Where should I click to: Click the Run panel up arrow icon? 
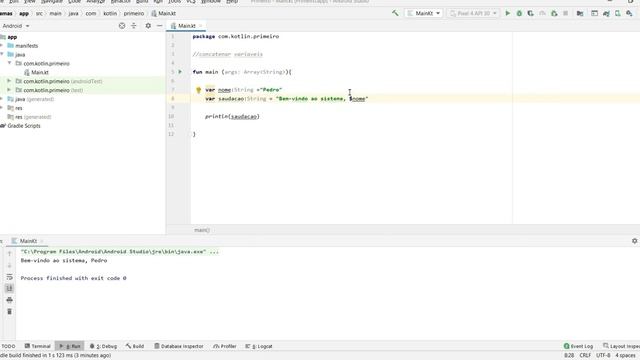point(9,254)
